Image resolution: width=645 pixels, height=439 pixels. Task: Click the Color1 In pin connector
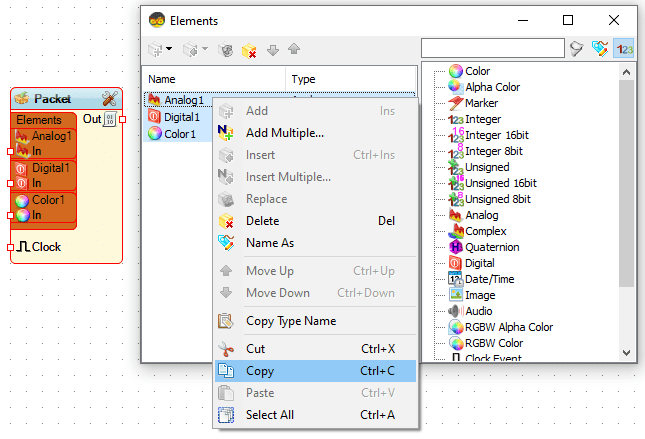11,215
